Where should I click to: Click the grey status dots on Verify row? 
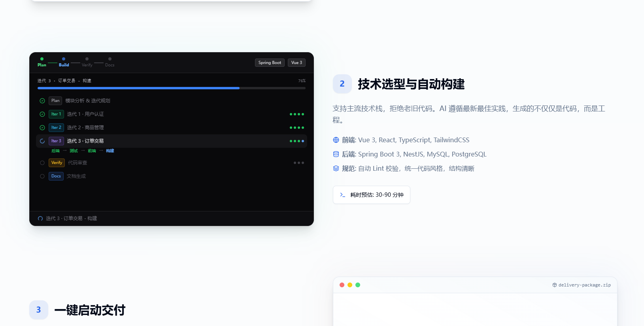coord(299,163)
